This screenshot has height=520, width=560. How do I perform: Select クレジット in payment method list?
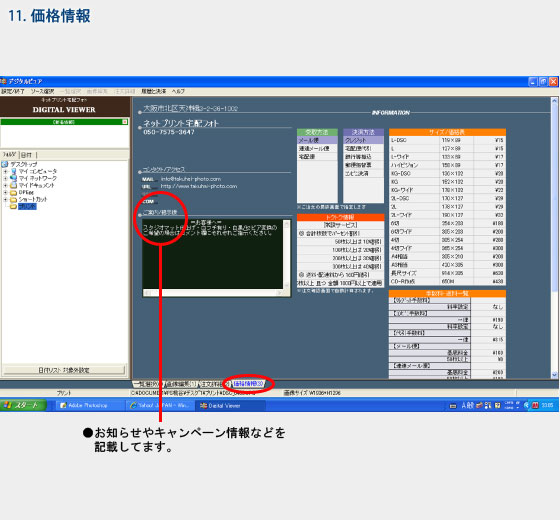click(x=363, y=140)
